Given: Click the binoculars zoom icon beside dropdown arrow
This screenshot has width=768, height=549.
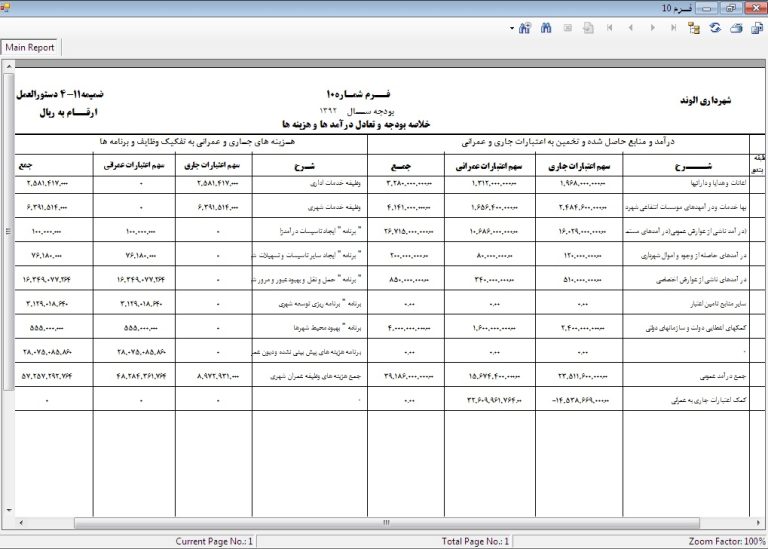Looking at the screenshot, I should 525,29.
